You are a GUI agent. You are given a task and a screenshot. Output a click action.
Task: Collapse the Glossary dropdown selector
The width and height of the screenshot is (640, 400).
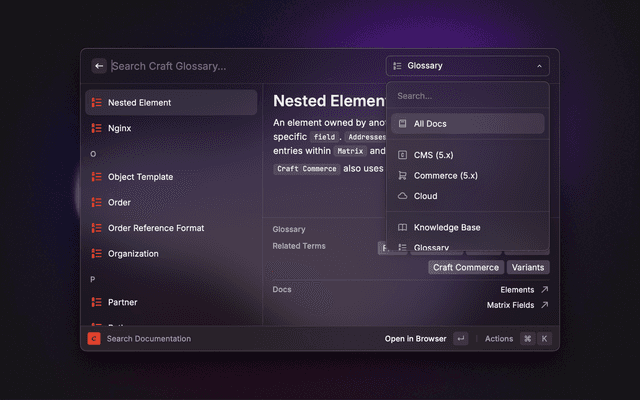[467, 66]
